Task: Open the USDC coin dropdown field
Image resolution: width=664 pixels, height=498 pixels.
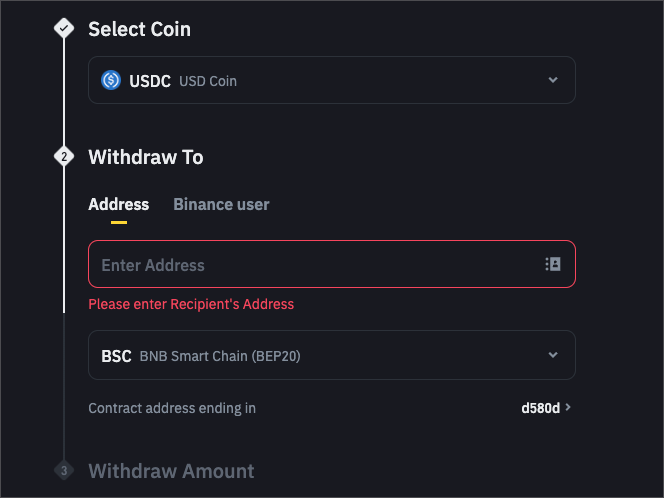Action: (x=332, y=80)
